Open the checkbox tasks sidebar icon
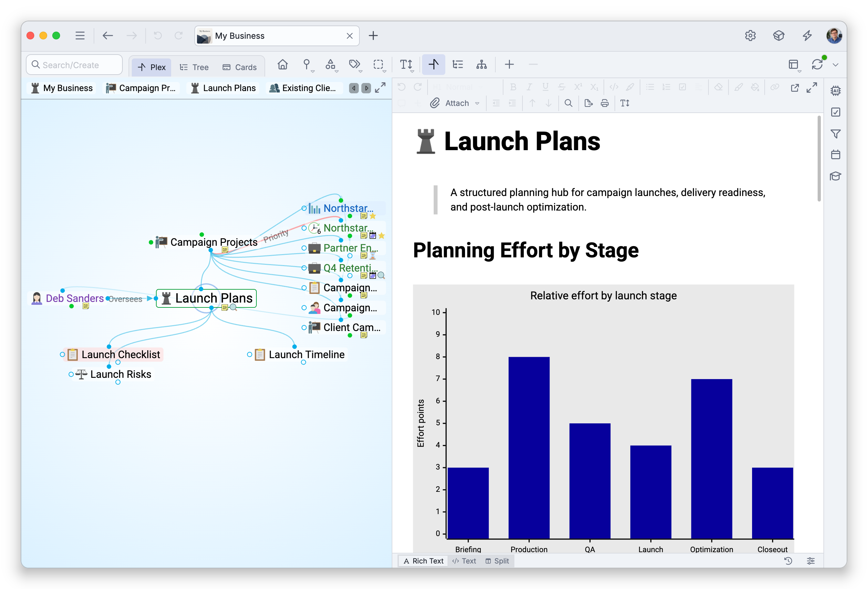The height and width of the screenshot is (589, 868). pyautogui.click(x=835, y=112)
